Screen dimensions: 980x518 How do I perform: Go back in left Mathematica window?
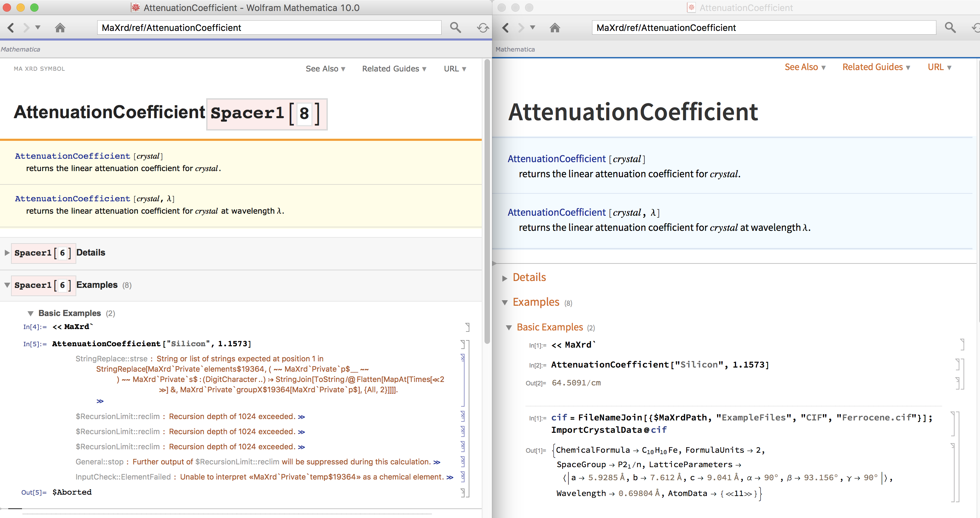click(11, 28)
